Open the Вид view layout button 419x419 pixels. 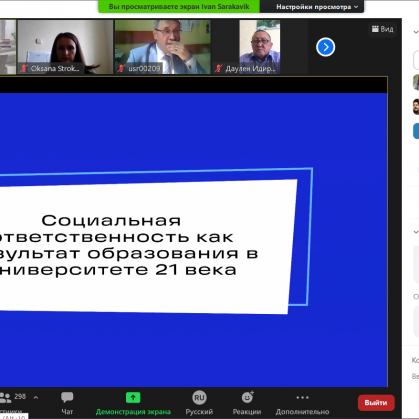pyautogui.click(x=383, y=29)
